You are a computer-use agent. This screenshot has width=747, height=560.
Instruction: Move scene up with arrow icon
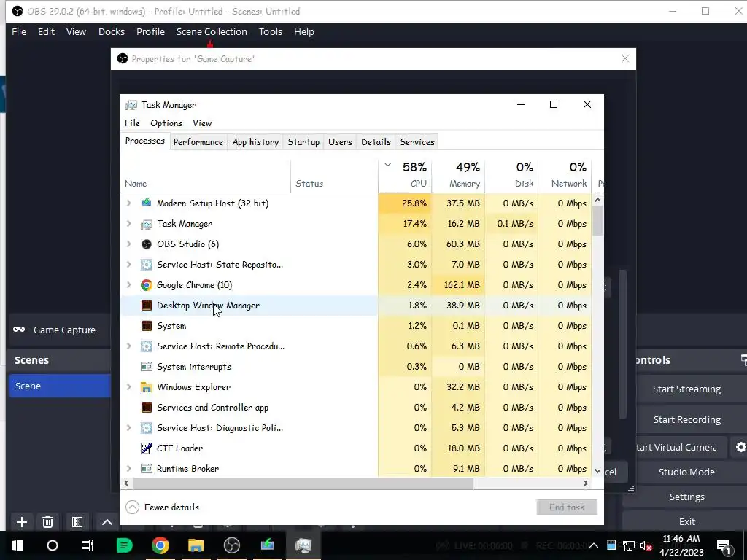[x=107, y=522]
